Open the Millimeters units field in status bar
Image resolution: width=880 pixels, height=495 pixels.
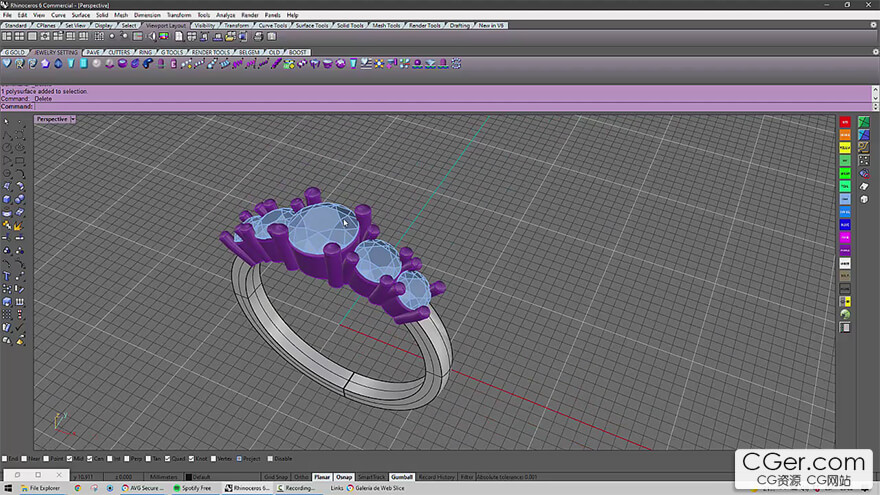click(x=163, y=477)
